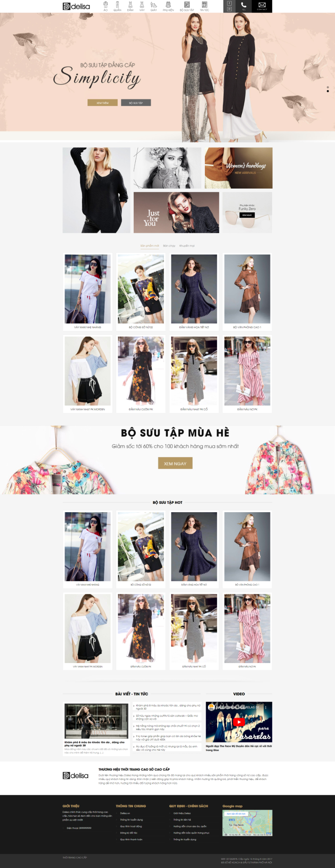
Task: Open the Facebook icon in header
Action: point(229,3)
